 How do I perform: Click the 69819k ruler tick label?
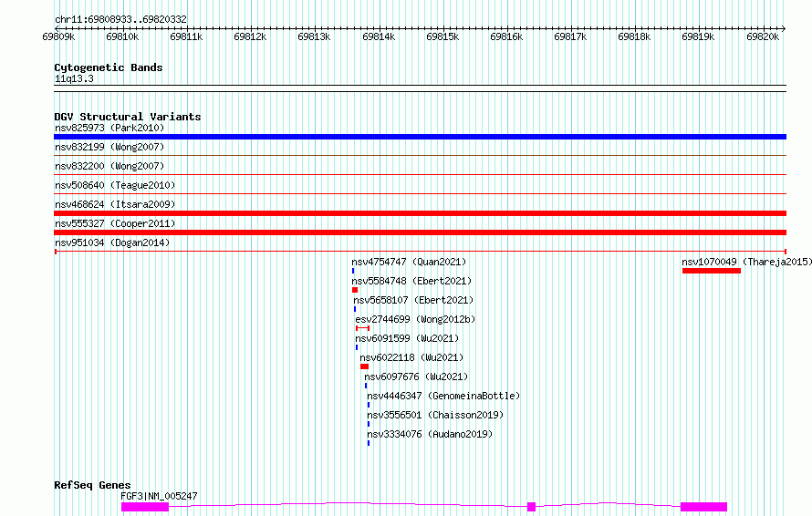click(698, 36)
